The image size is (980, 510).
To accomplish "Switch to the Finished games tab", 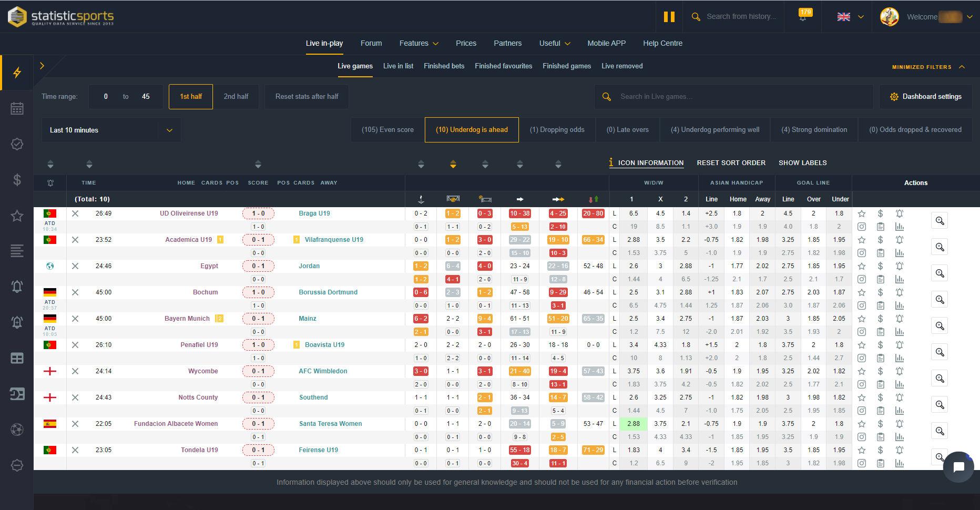I will (x=567, y=66).
